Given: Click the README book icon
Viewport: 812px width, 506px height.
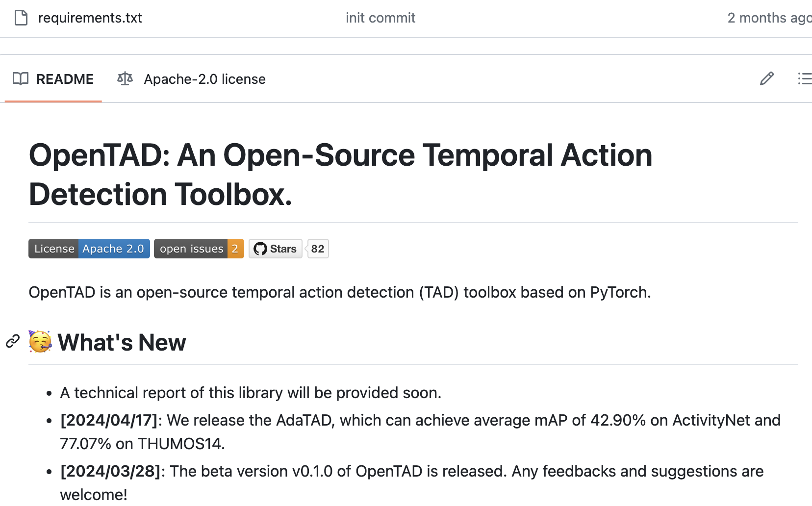Looking at the screenshot, I should [21, 79].
